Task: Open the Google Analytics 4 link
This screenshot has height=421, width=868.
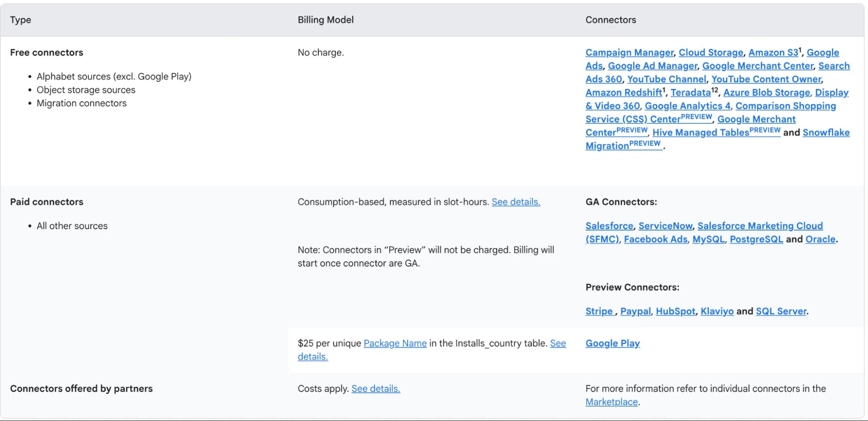Action: point(687,106)
